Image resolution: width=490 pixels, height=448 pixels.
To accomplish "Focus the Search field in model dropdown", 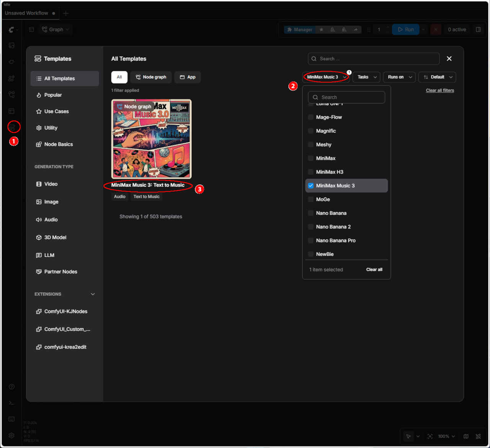I will coord(346,97).
